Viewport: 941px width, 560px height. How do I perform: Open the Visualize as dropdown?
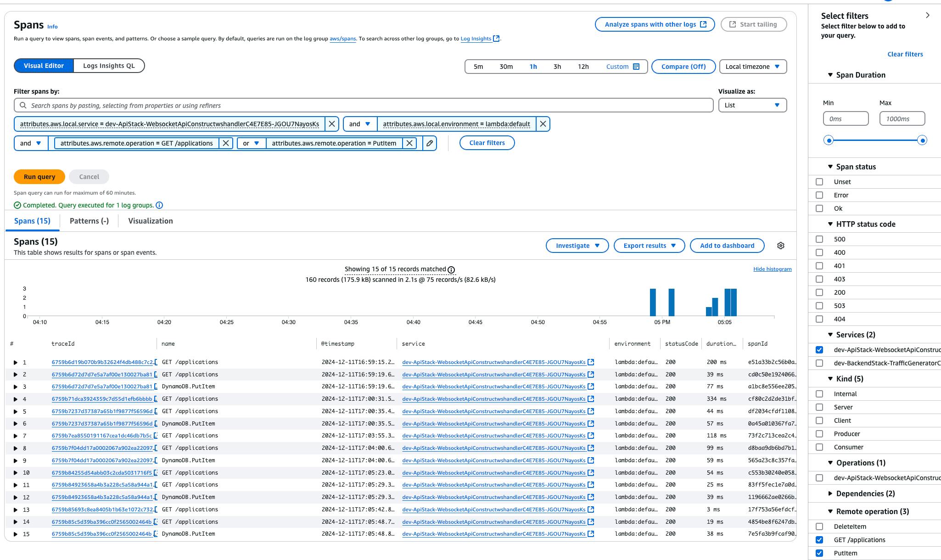[x=751, y=105]
